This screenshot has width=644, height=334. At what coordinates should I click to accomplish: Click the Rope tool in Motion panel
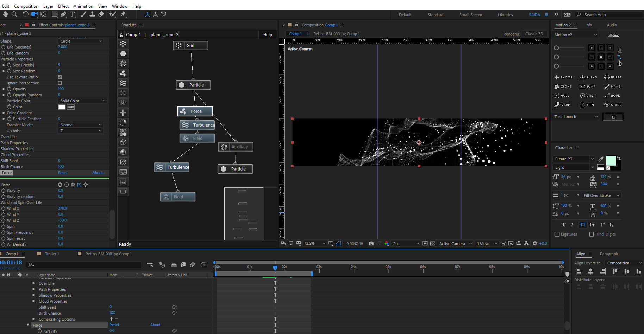click(612, 96)
